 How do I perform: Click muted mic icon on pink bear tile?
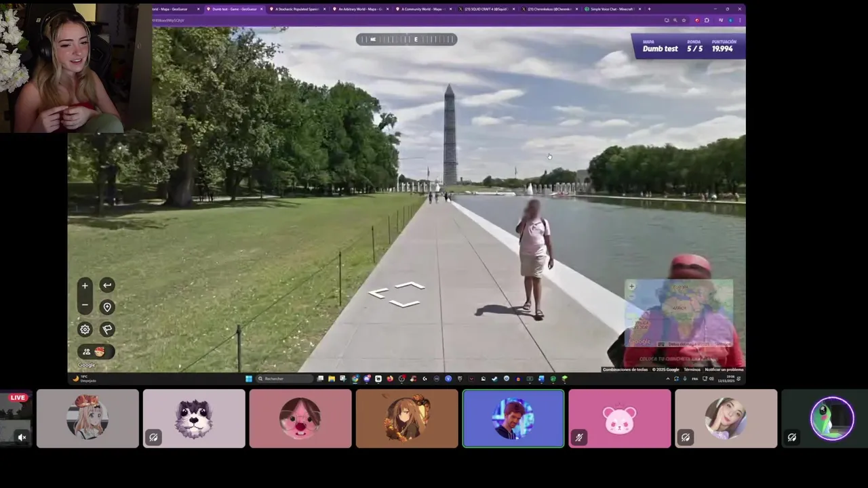579,437
